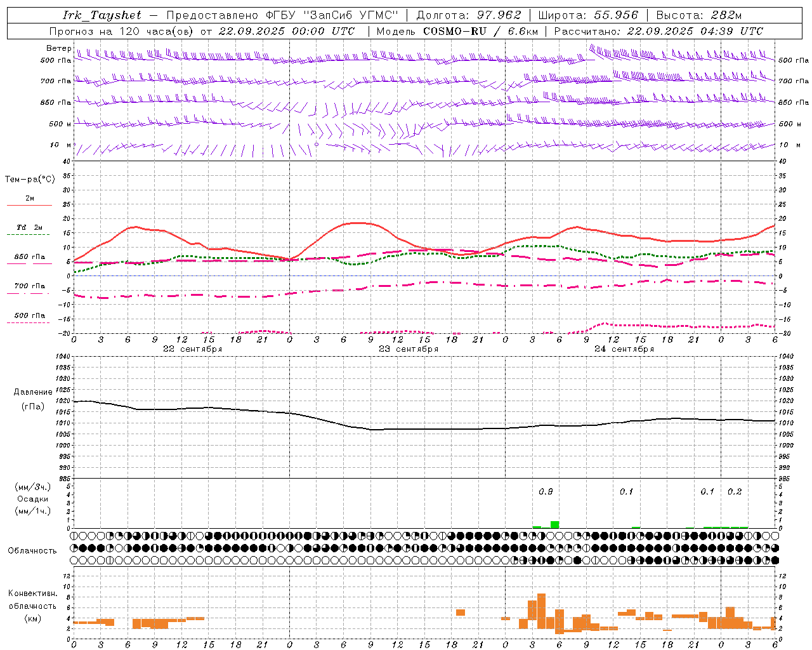This screenshot has width=812, height=650.
Task: Select the forecast start 22.09.2025 00:00 UTC
Action: tap(287, 31)
